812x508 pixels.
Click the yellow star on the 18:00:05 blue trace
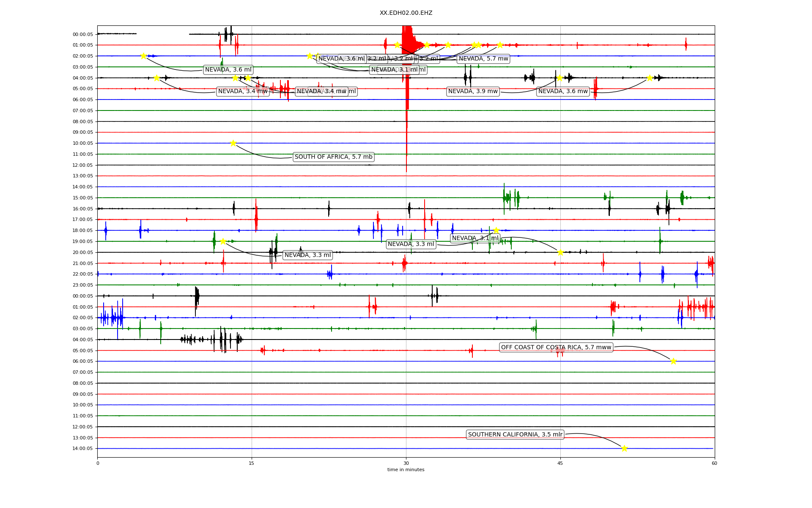(x=496, y=230)
